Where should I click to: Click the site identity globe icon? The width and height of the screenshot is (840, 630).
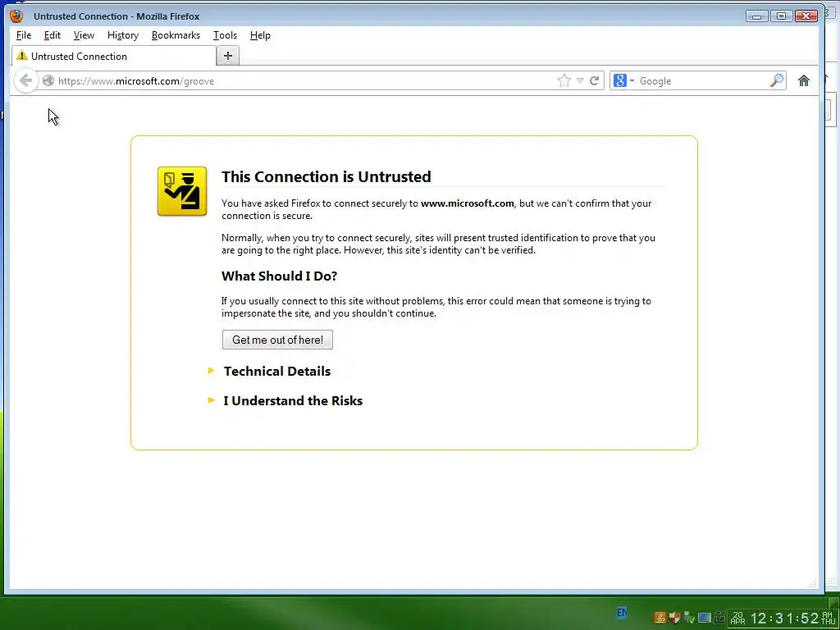[x=48, y=81]
